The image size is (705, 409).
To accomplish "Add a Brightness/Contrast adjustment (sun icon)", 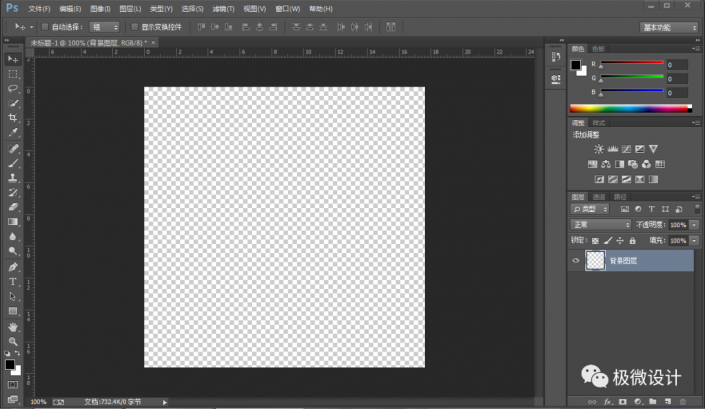I will coord(599,149).
